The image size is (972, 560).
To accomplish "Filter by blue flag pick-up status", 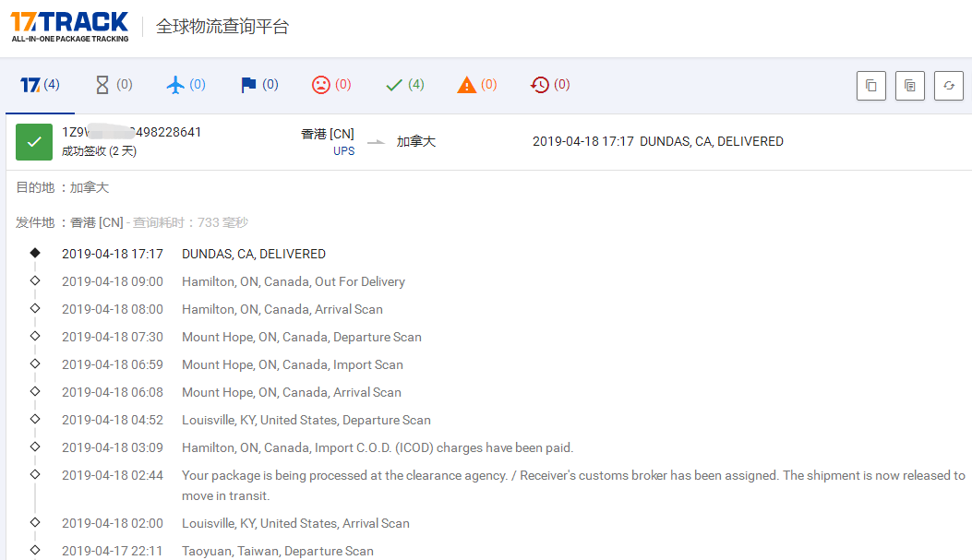I will coord(258,85).
